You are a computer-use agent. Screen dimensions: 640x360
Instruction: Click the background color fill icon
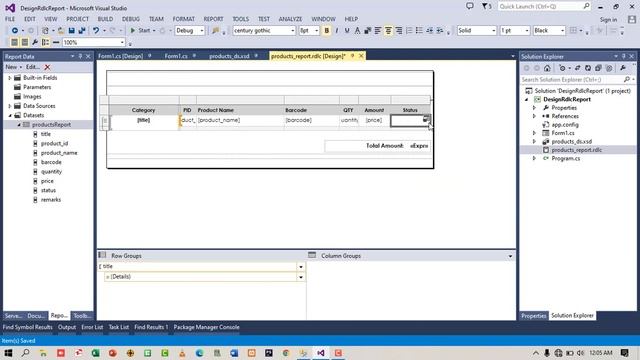pos(367,31)
